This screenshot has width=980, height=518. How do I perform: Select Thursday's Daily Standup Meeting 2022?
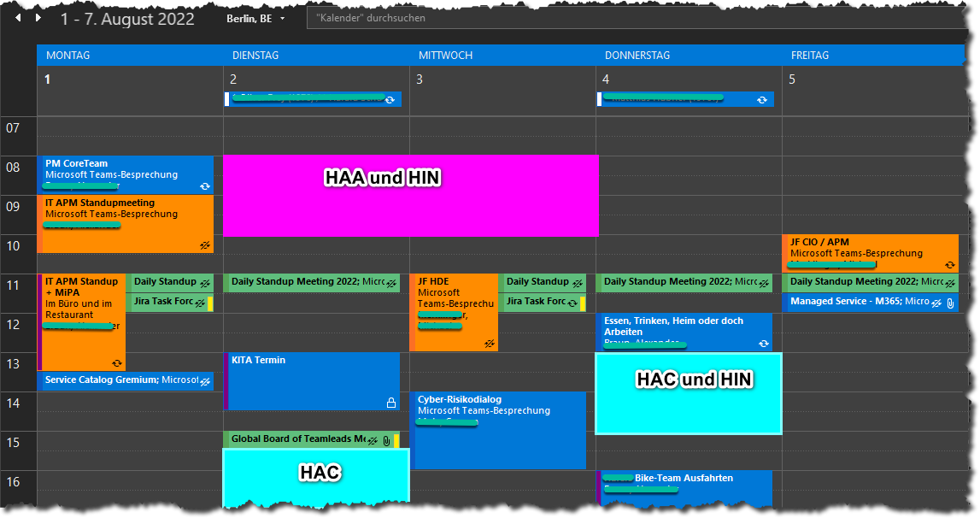tap(684, 283)
